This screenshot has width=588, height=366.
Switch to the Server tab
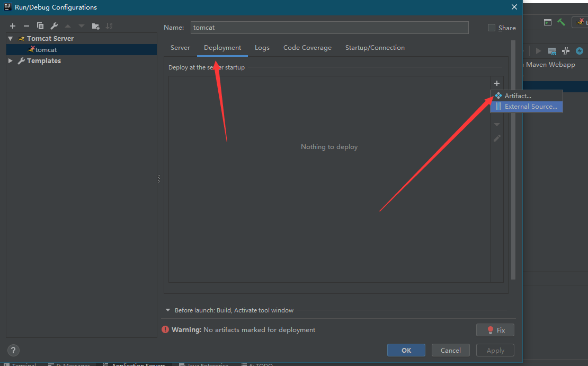tap(181, 48)
